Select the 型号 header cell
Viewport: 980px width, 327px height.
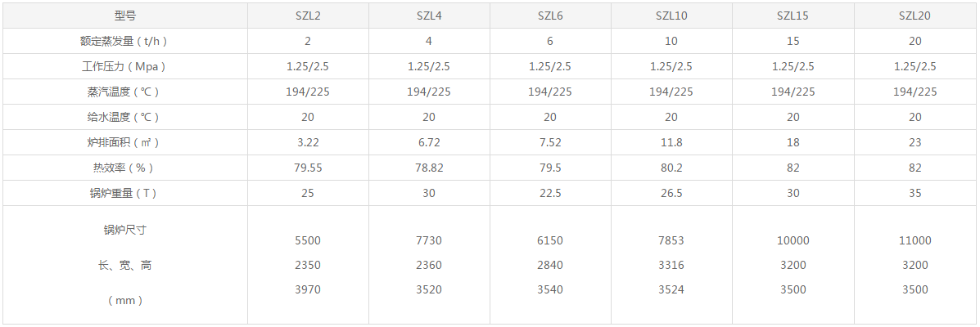[124, 16]
